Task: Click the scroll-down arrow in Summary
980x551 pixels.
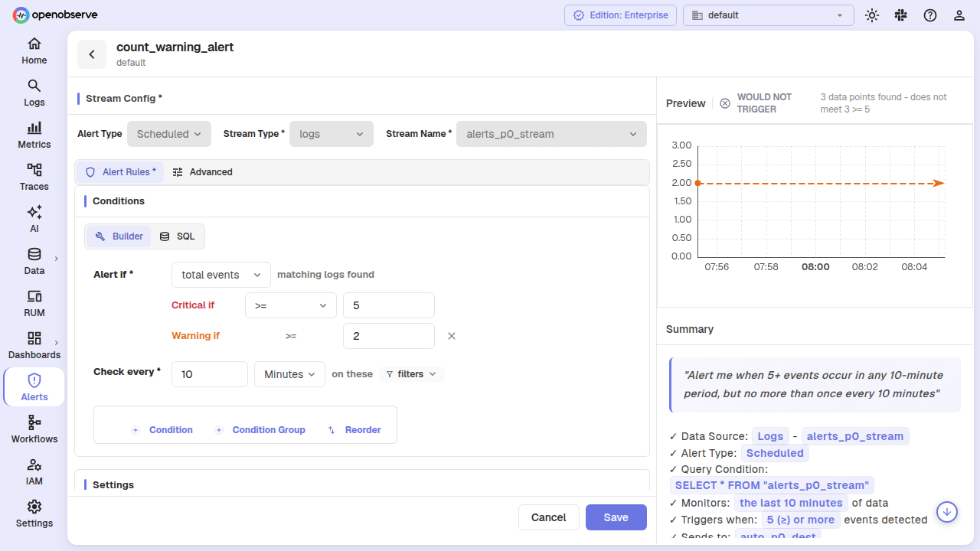Action: (x=947, y=511)
